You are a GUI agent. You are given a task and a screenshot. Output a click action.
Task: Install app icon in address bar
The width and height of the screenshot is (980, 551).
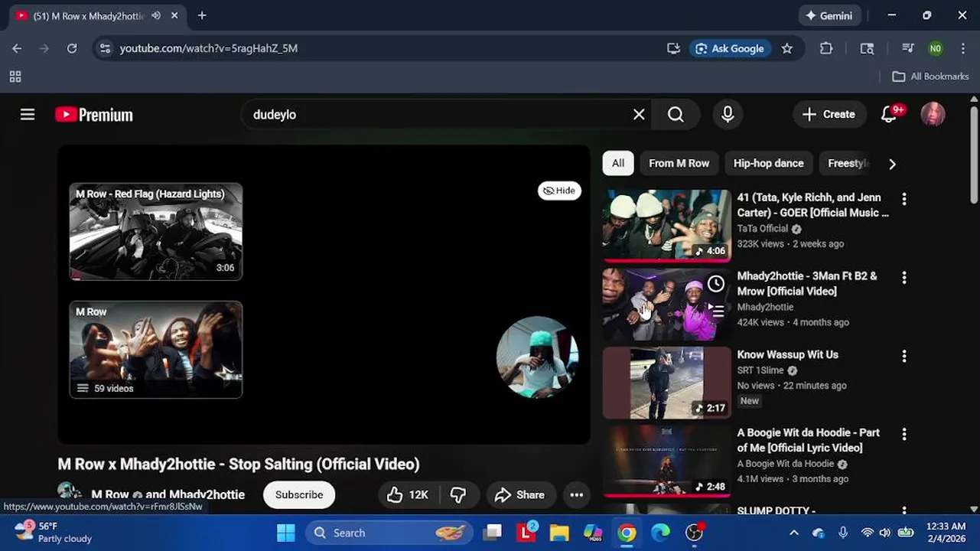point(673,48)
